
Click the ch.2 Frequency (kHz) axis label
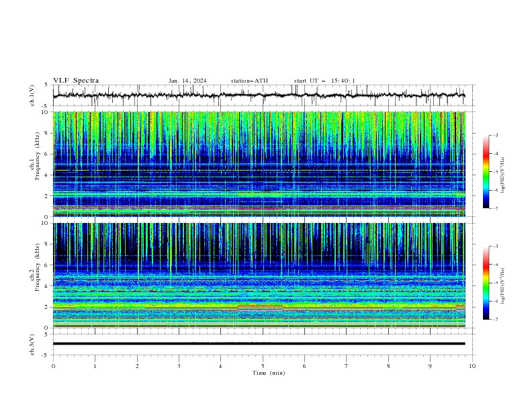tap(35, 267)
